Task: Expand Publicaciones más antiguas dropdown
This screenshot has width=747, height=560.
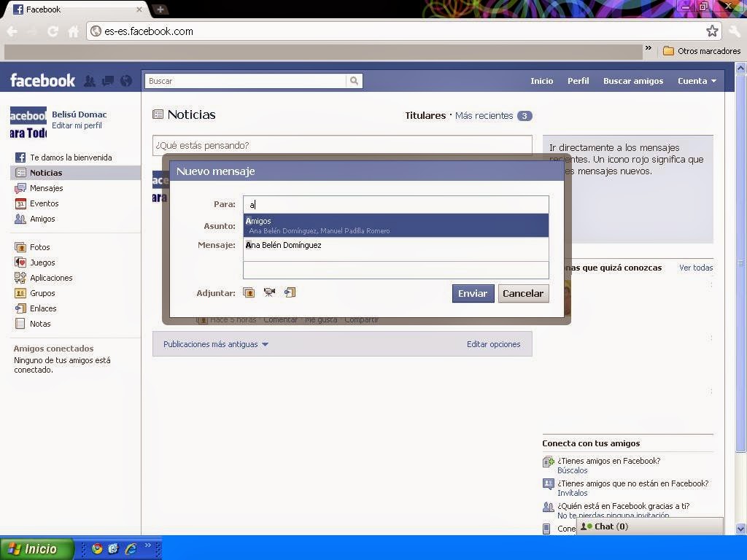Action: (x=216, y=344)
